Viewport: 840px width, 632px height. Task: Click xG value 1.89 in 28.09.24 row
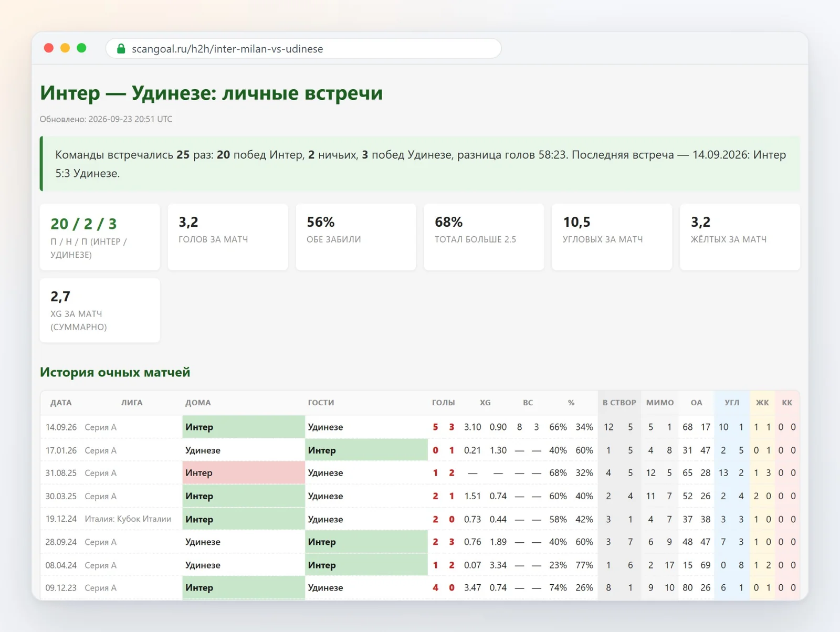[498, 542]
